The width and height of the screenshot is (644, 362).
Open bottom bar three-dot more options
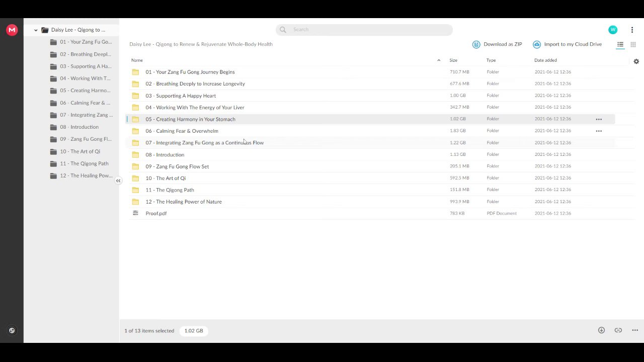tap(635, 330)
